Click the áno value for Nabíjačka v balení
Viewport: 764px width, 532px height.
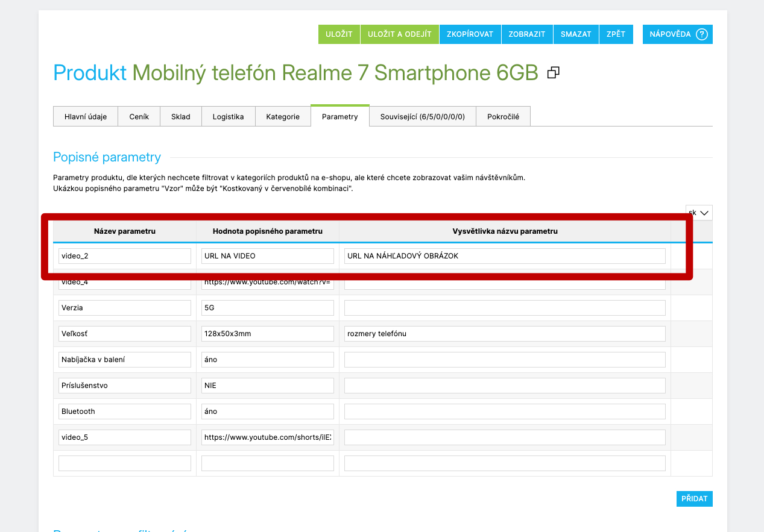click(x=268, y=360)
